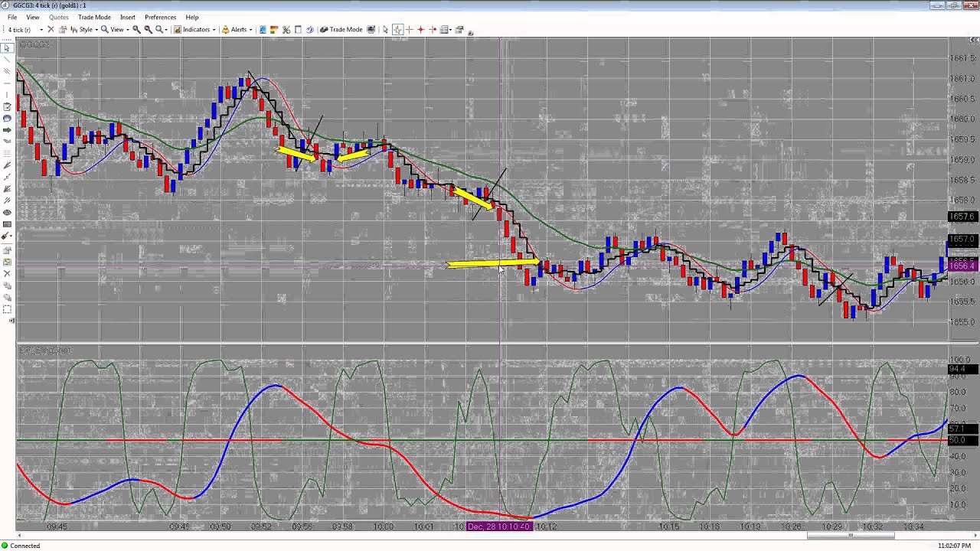Screen dimensions: 980x551
Task: Open the Preferences menu
Action: tap(160, 17)
